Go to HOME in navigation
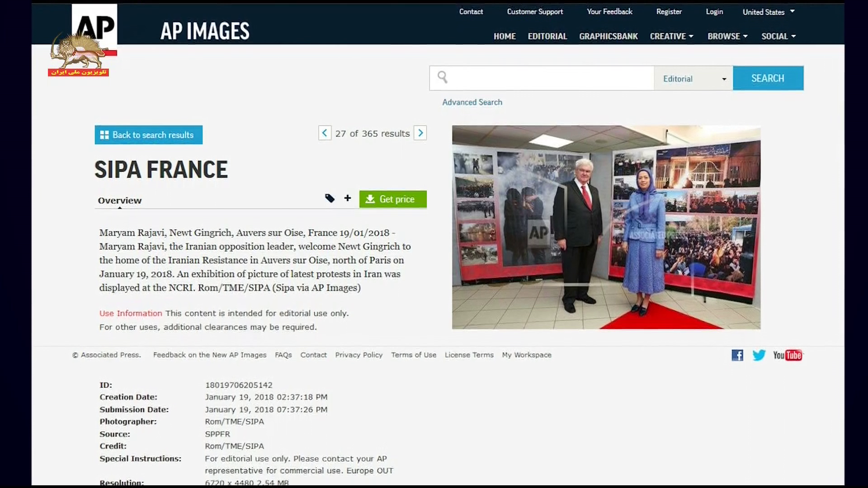The width and height of the screenshot is (868, 488). [x=505, y=36]
